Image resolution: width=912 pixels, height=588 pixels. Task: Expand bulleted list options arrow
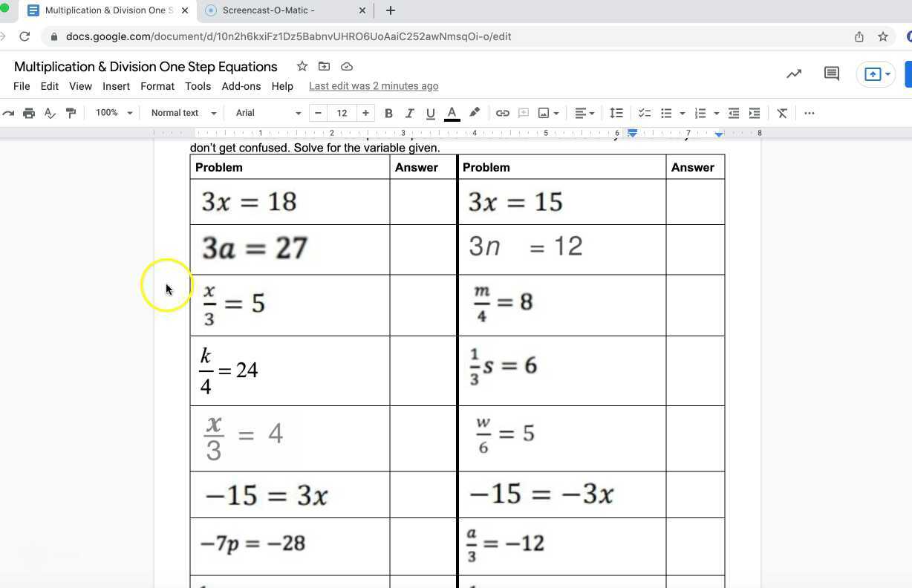[682, 113]
